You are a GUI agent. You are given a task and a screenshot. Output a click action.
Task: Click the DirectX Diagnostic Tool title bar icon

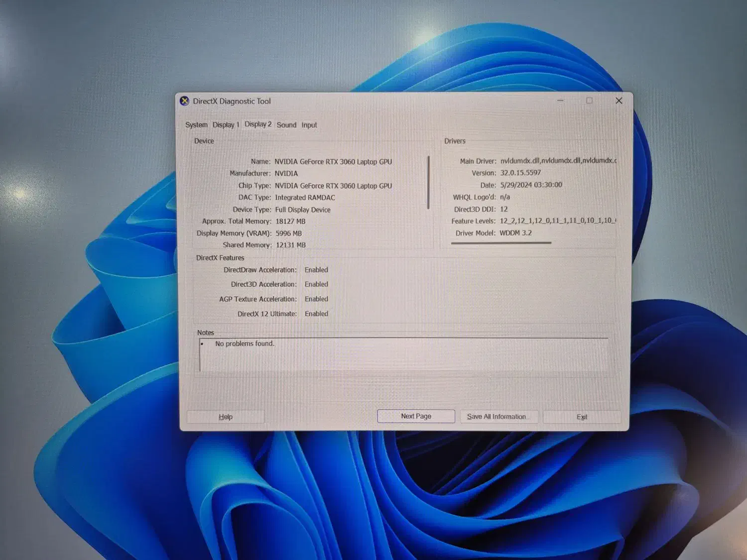pyautogui.click(x=185, y=101)
